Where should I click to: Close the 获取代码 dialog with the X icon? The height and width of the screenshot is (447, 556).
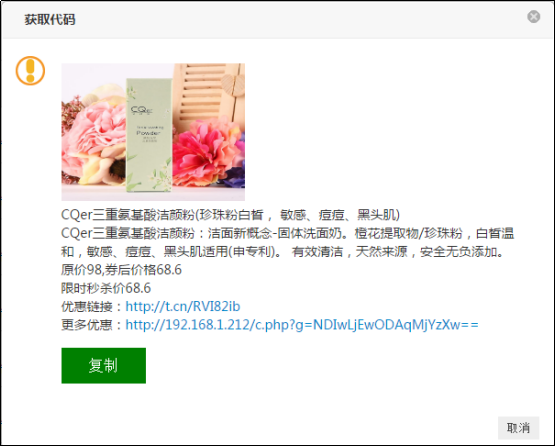click(x=533, y=17)
